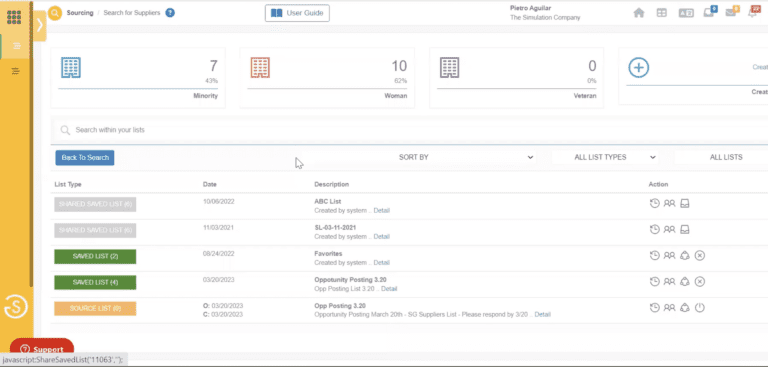Share SL-03-11-2021 list with users
The height and width of the screenshot is (367, 768).
point(670,229)
